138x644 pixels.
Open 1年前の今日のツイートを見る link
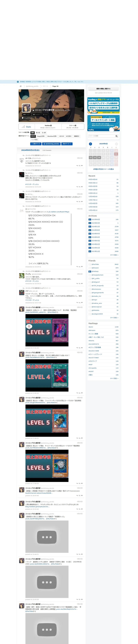click(103, 169)
